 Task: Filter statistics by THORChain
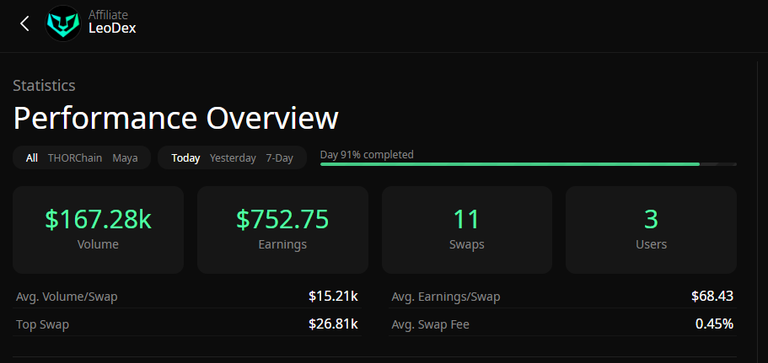click(x=75, y=158)
